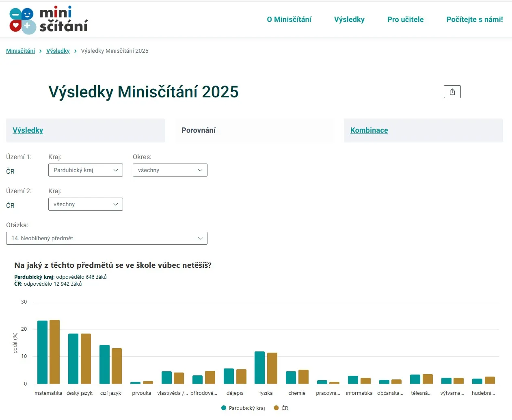Click teal matematika bar in chart
This screenshot has height=420, width=512.
click(42, 352)
